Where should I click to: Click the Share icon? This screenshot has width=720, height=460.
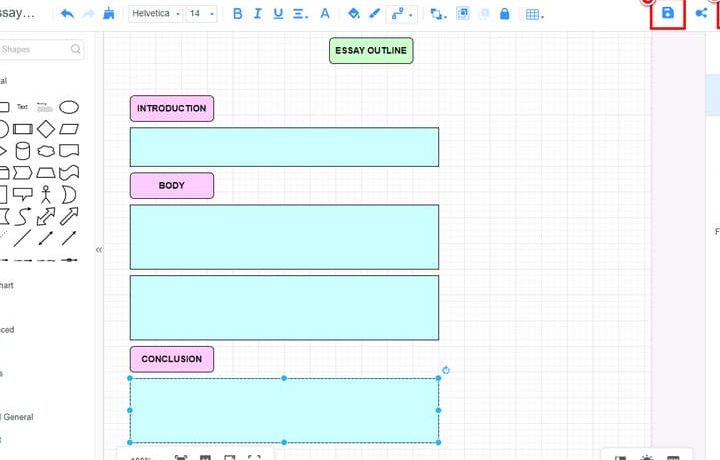pyautogui.click(x=701, y=13)
